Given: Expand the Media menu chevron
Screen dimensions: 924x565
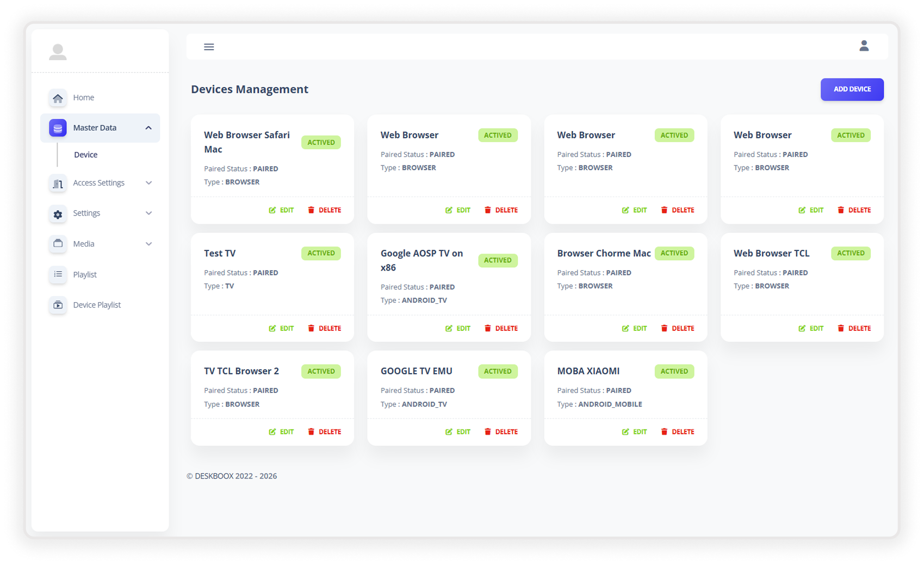Looking at the screenshot, I should 148,244.
